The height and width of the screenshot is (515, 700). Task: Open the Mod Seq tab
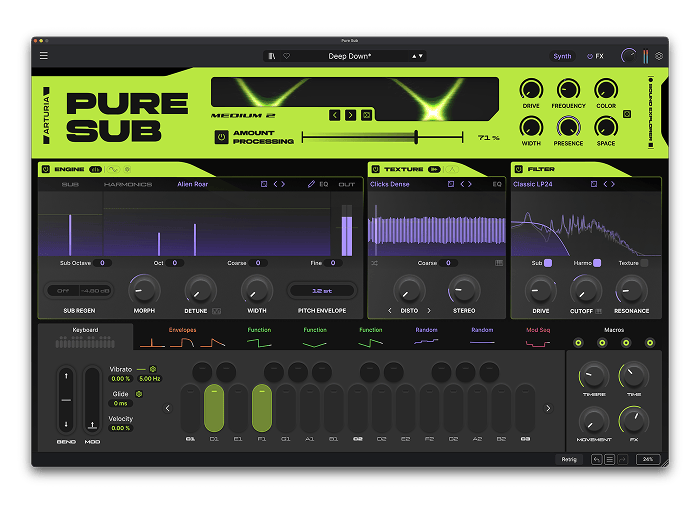click(x=538, y=337)
